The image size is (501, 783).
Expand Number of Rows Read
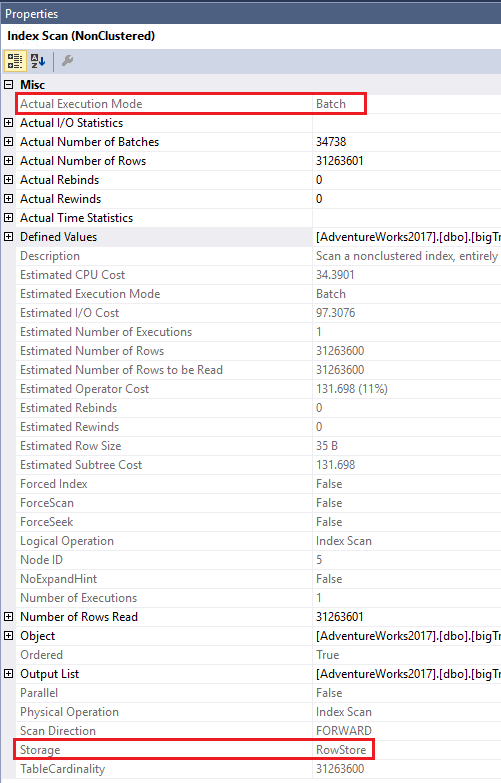[x=8, y=616]
